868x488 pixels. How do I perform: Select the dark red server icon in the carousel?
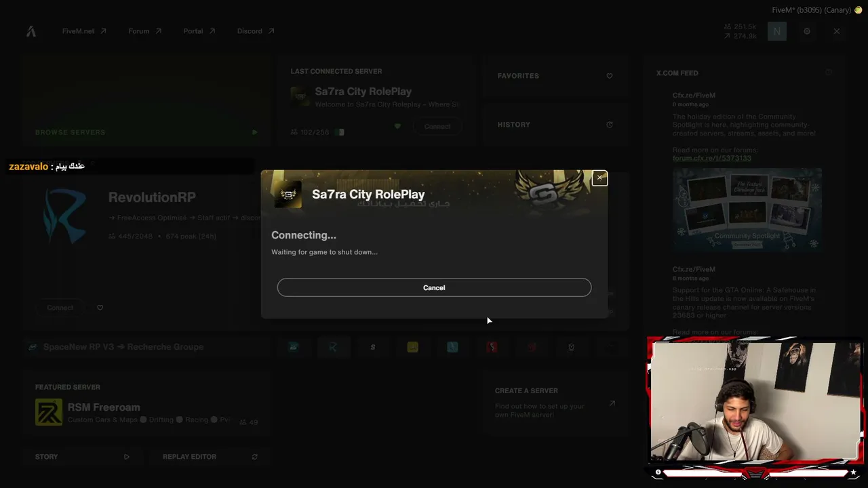[532, 347]
